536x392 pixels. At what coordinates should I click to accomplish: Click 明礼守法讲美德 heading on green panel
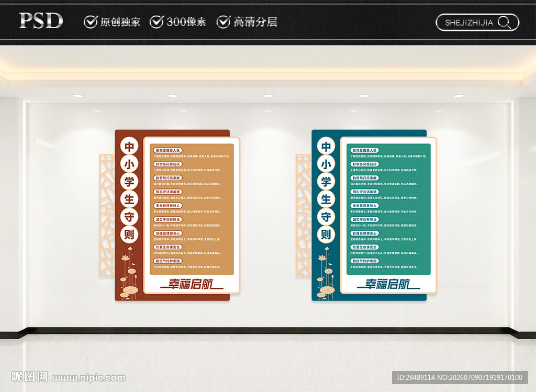click(364, 192)
